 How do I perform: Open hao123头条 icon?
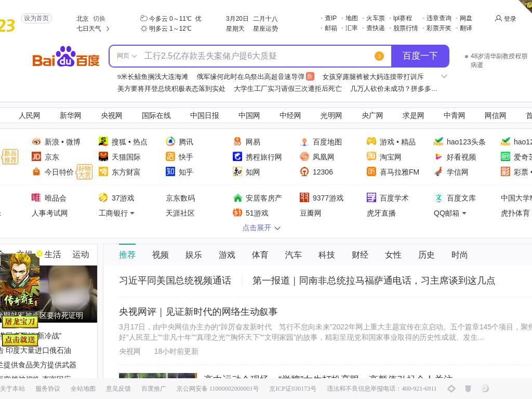pos(438,141)
